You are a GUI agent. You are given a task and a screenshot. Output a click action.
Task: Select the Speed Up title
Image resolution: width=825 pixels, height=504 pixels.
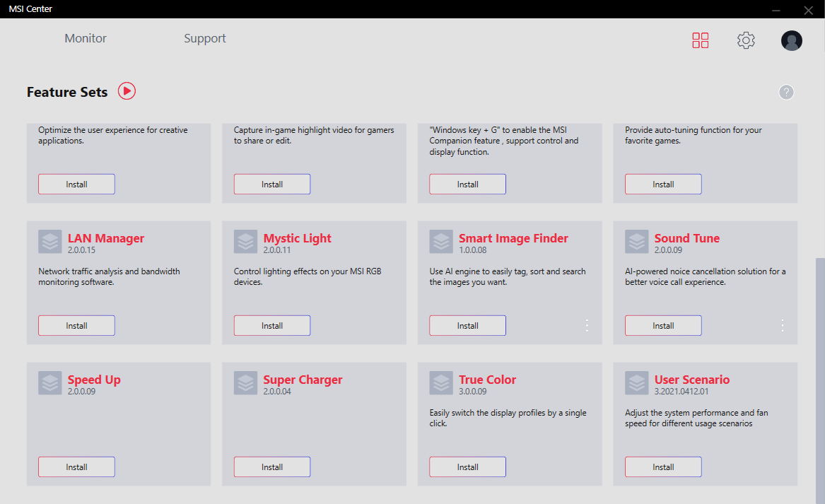coord(94,380)
